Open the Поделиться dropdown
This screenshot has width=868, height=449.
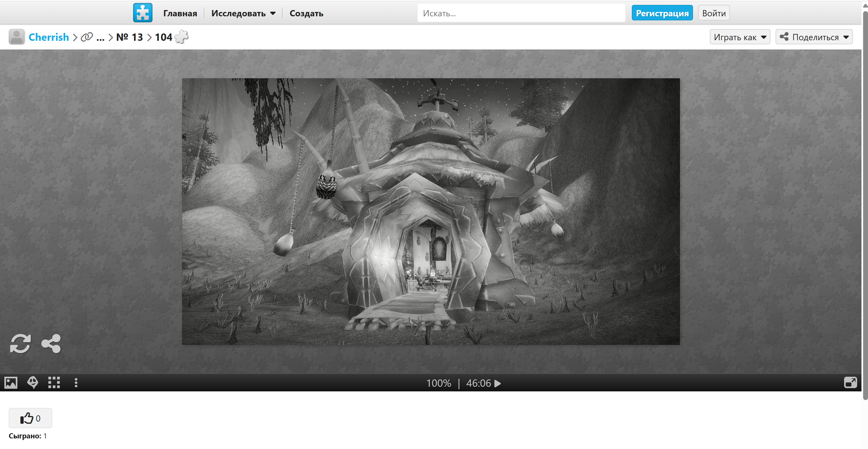[814, 37]
